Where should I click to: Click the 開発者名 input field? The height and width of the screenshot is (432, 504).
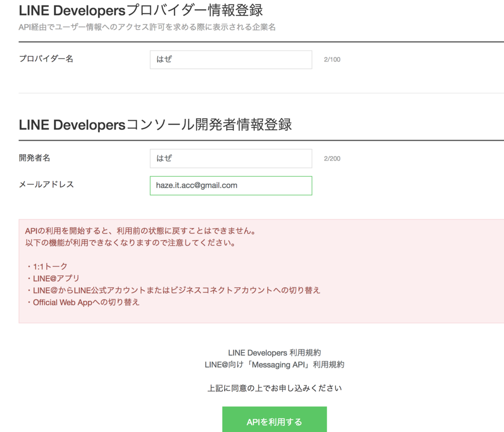(x=231, y=158)
